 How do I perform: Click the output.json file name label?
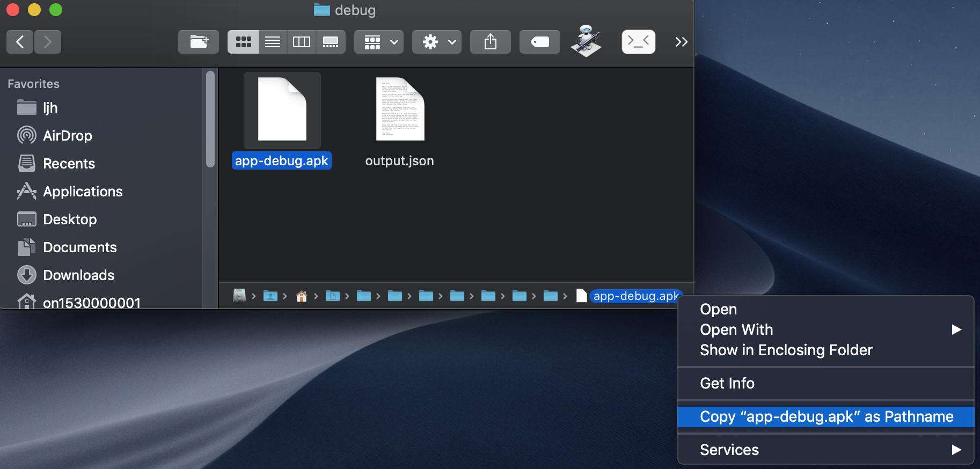(399, 160)
